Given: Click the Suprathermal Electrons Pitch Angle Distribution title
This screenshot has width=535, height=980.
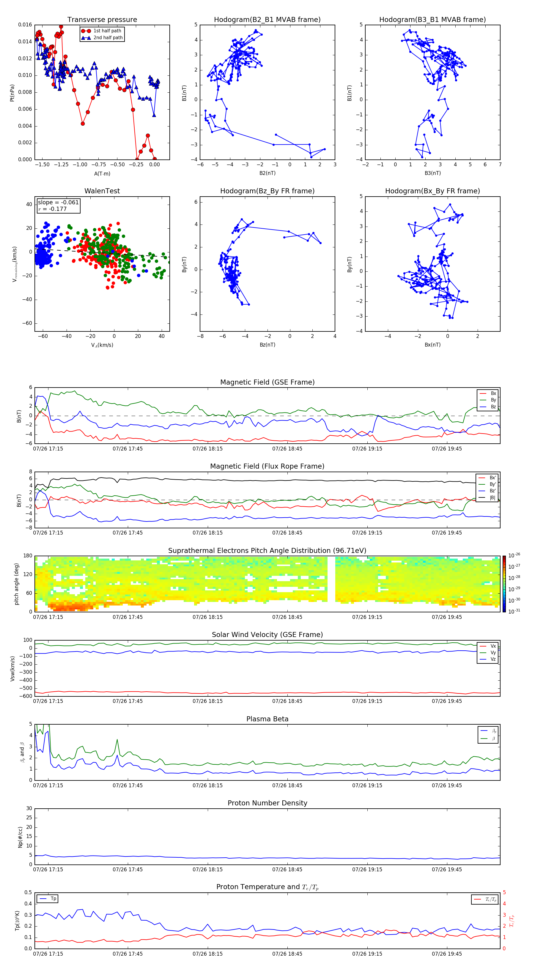Looking at the screenshot, I should [267, 551].
